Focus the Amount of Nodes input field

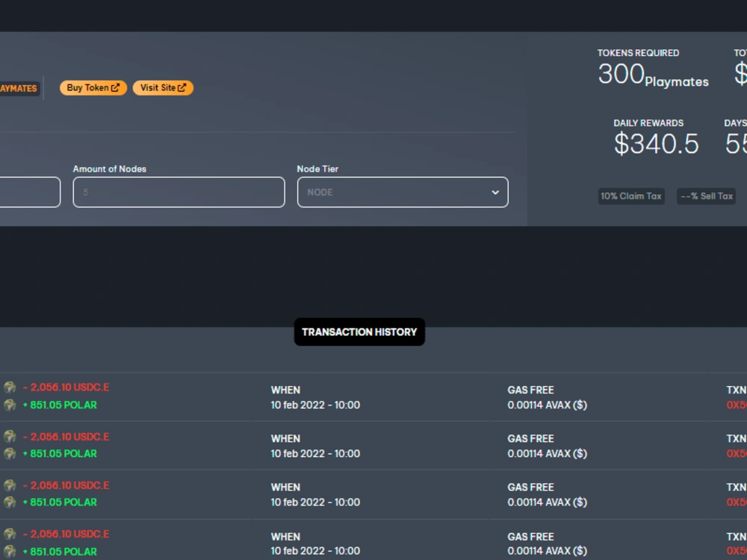click(x=179, y=192)
